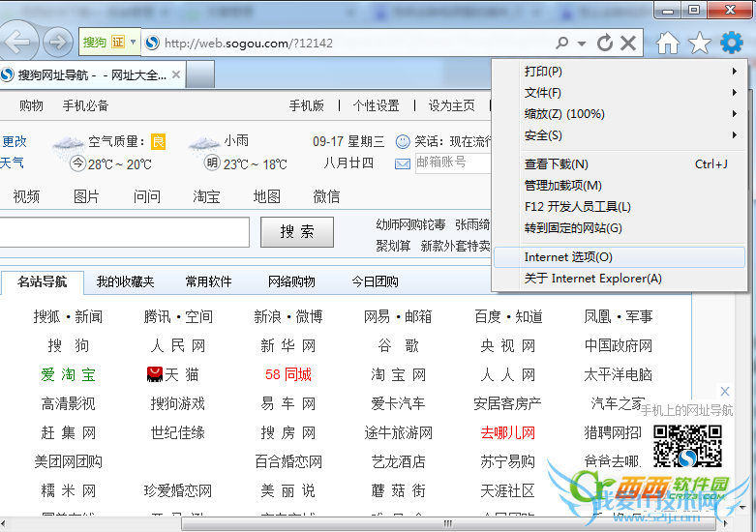
Task: Open Print submenu
Action: 620,72
